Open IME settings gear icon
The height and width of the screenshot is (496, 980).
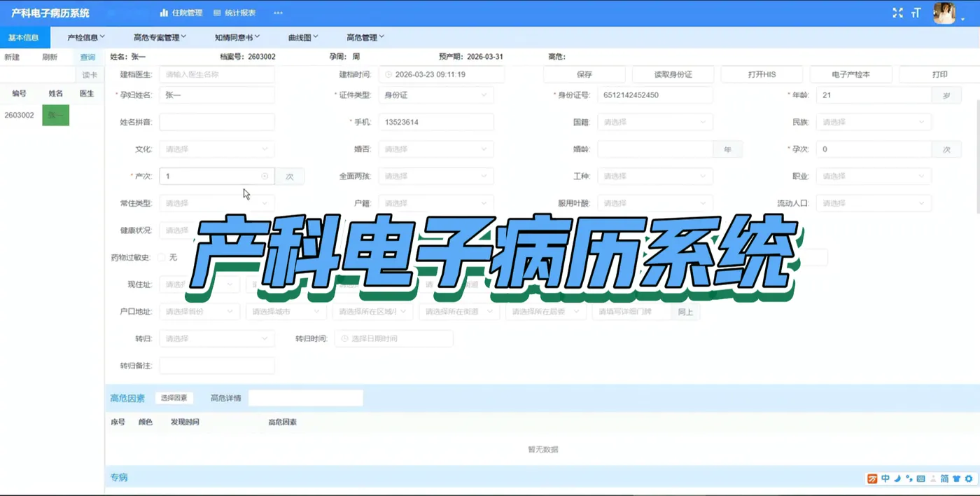pos(968,478)
